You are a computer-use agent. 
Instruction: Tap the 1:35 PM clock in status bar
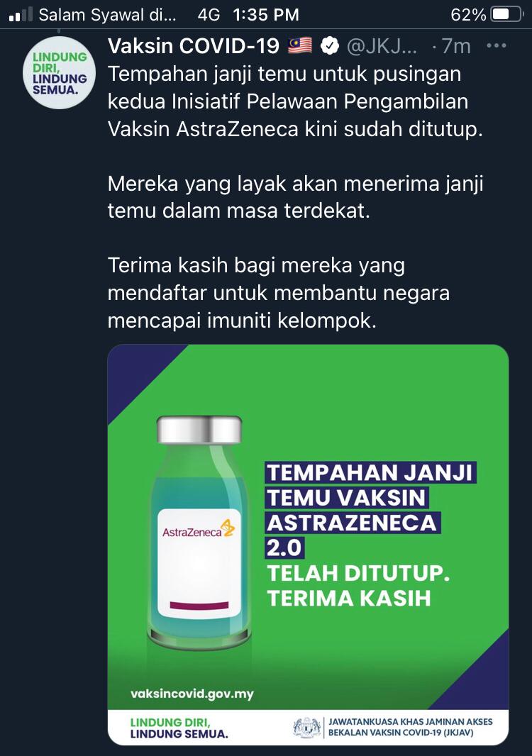tap(266, 15)
